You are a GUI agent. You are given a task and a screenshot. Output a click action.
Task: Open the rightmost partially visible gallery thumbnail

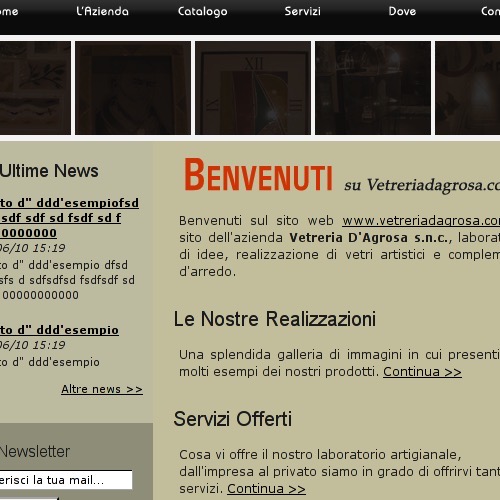(x=468, y=88)
